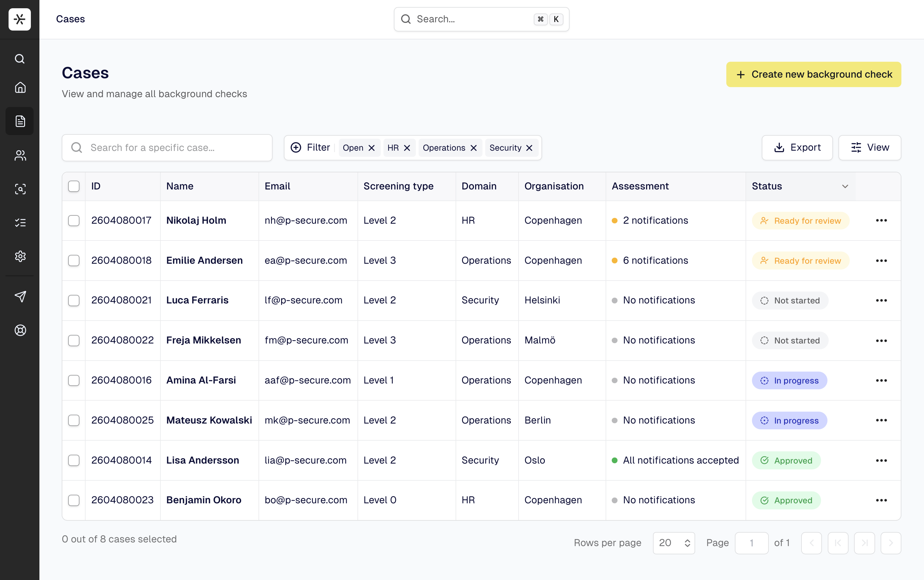The height and width of the screenshot is (580, 924).
Task: Open row actions menu for Emilie Andersen
Action: tap(881, 260)
